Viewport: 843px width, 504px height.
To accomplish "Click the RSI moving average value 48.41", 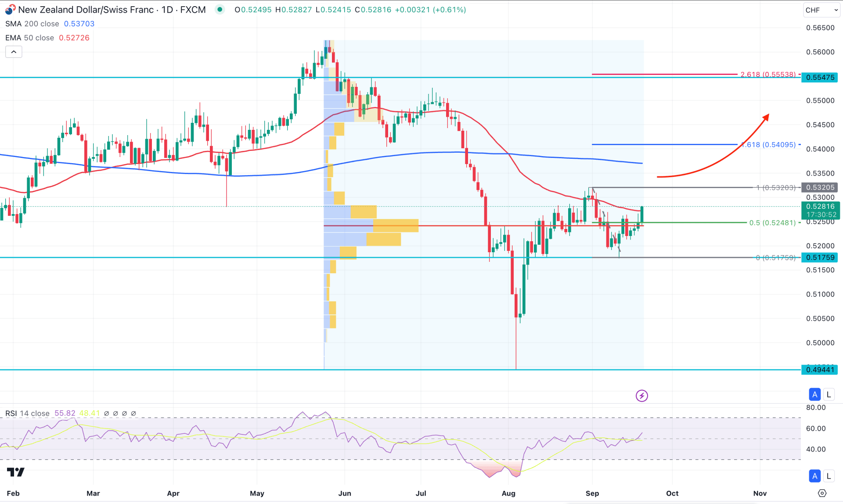I will pyautogui.click(x=90, y=413).
